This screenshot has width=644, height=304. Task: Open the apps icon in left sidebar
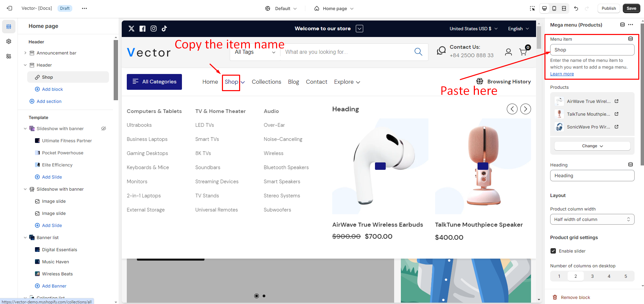[9, 56]
